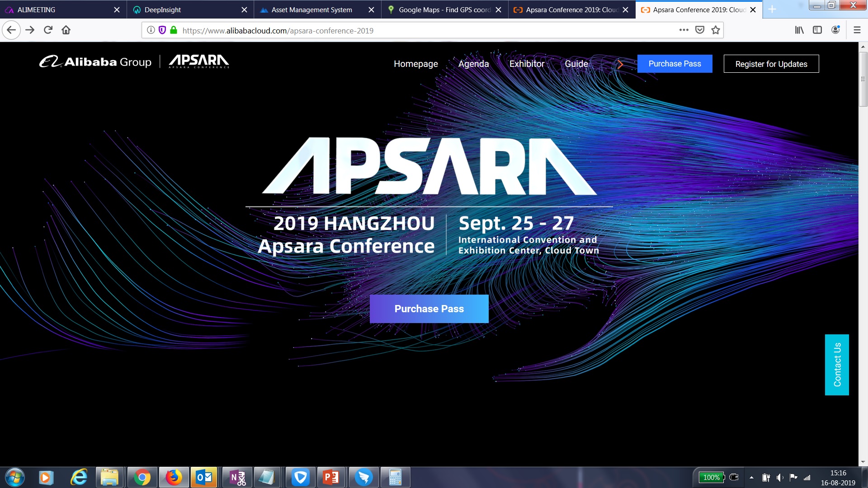
Task: Switch to the first Apsara Conference 2019 tab
Action: tap(572, 9)
